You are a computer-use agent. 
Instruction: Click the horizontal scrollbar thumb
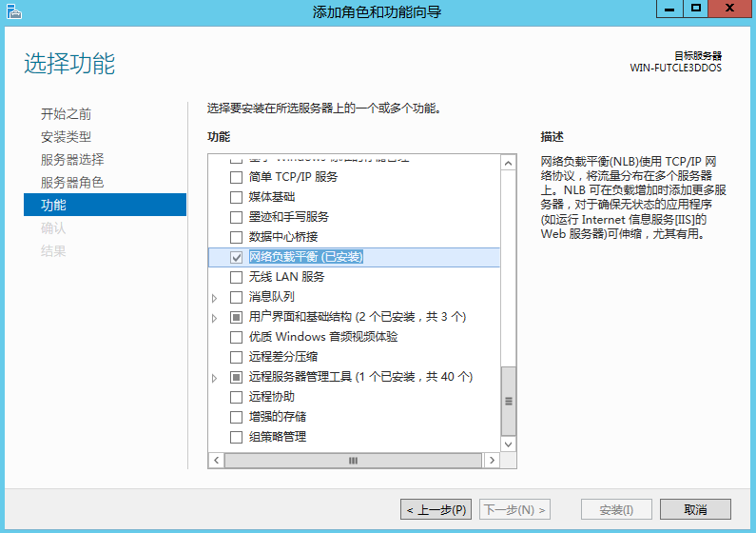[x=353, y=460]
